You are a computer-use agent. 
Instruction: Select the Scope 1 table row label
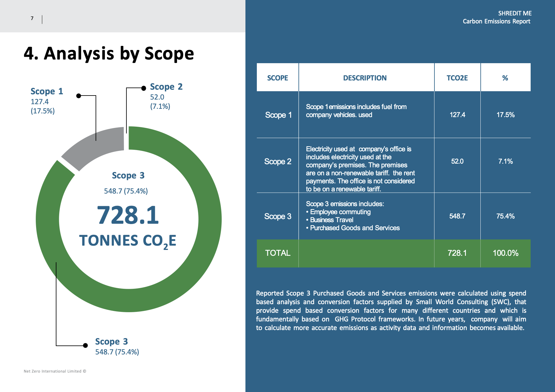[278, 115]
